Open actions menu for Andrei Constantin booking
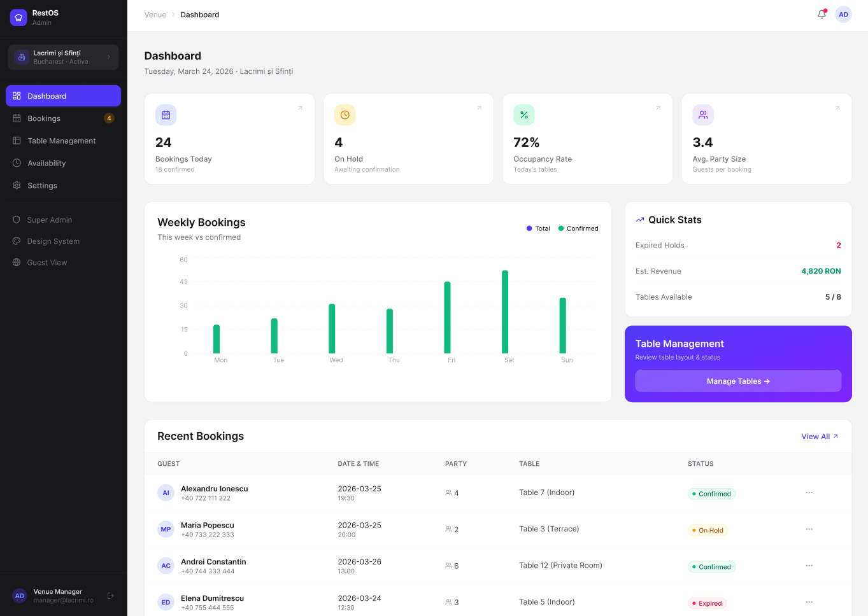 pyautogui.click(x=809, y=566)
